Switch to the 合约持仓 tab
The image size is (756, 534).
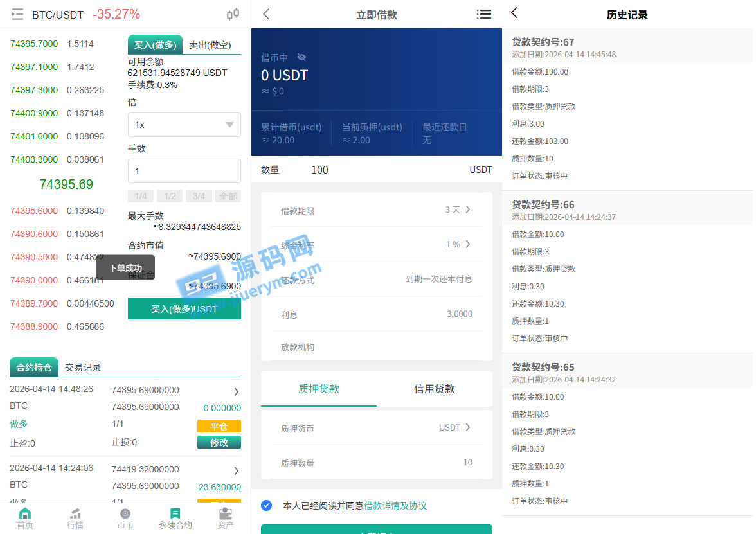pyautogui.click(x=33, y=368)
